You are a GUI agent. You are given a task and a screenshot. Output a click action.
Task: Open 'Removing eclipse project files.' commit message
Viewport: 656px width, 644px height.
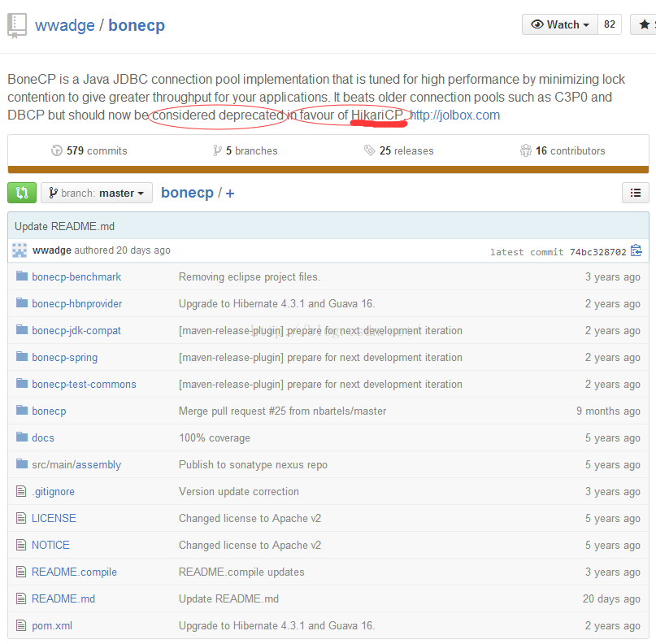(x=250, y=277)
